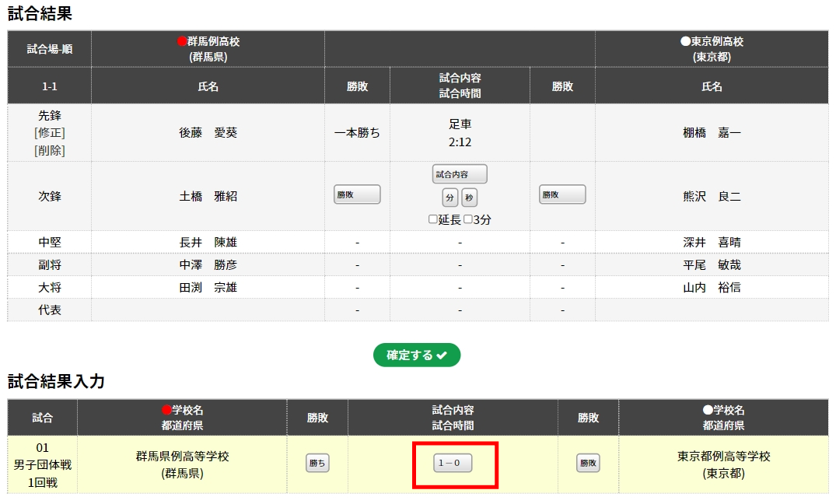Screen dimensions: 836x504
Task: Open 勝敗 dropdown for 熊沢 良二
Action: coord(562,194)
